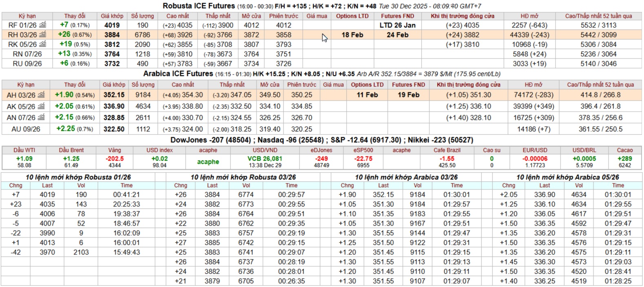Viewport: 644px width, 287px height.
Task: Show the chart for Arabica AH 03/26
Action: pos(41,95)
